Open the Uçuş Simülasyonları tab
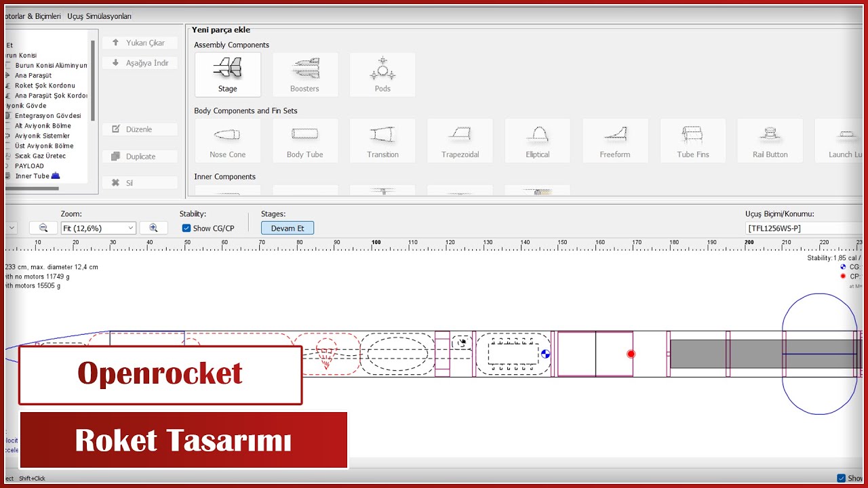This screenshot has width=868, height=488. tap(100, 16)
